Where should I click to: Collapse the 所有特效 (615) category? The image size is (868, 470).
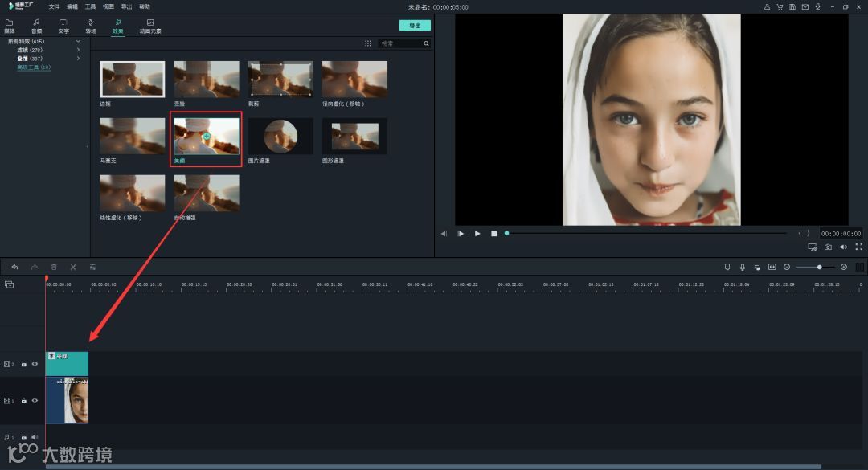(x=78, y=41)
